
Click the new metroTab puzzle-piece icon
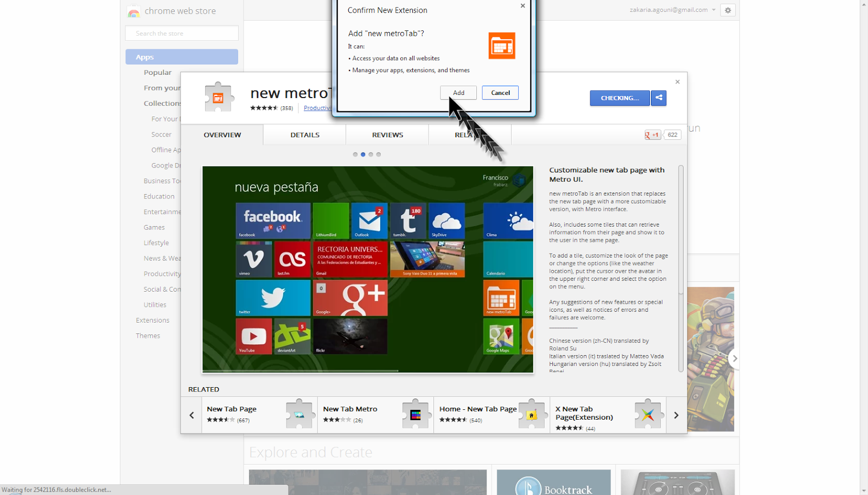point(219,97)
